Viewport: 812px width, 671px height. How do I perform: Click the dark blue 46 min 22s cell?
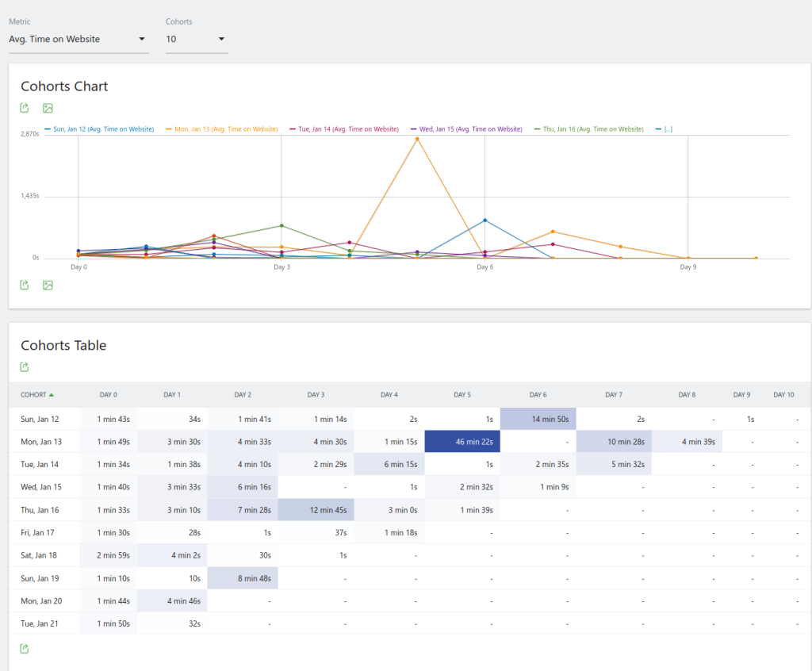pyautogui.click(x=462, y=442)
